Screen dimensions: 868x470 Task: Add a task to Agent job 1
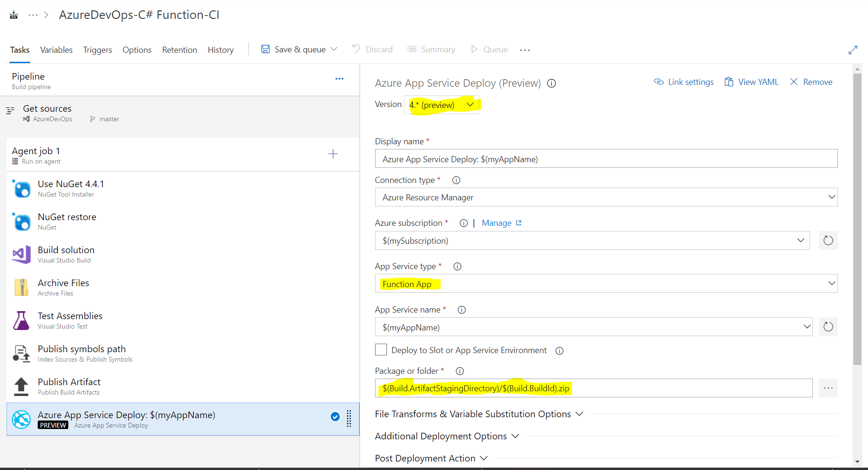tap(333, 154)
